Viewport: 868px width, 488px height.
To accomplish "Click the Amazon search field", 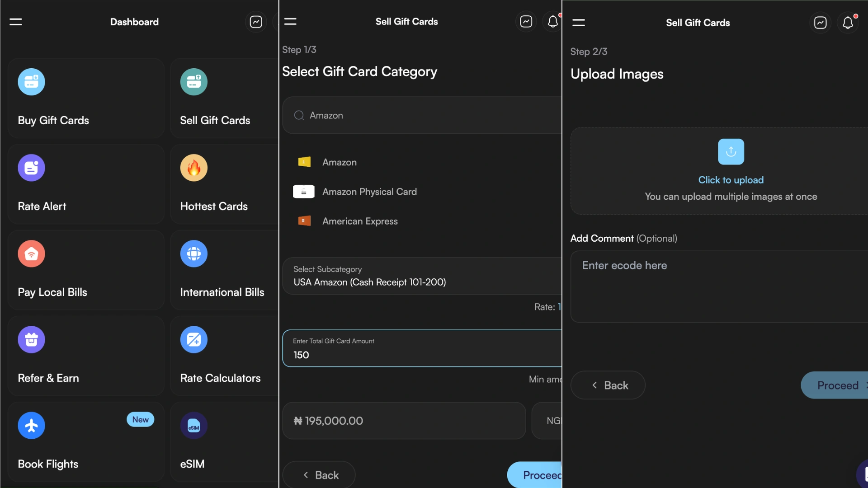I will (x=422, y=115).
